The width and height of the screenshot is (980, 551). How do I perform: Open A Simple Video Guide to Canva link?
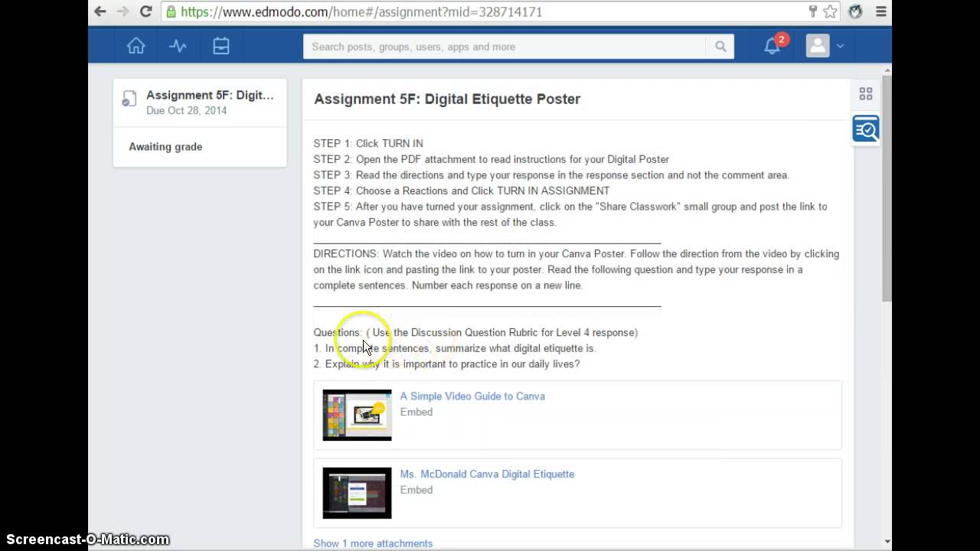click(472, 396)
